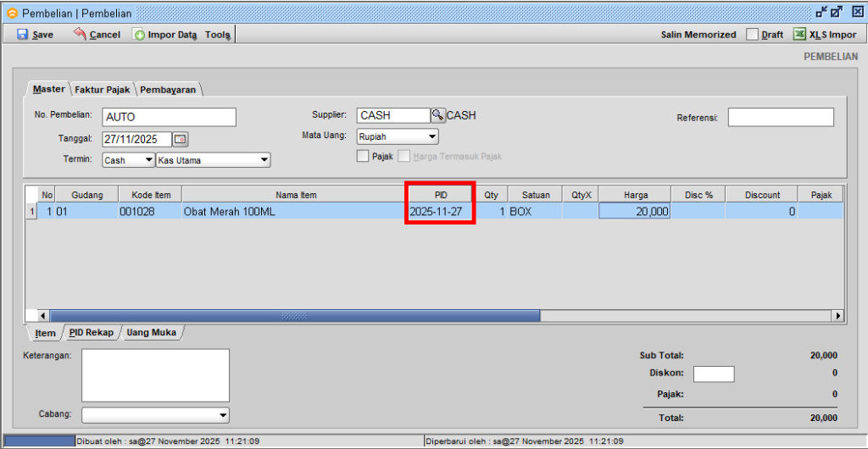Screen dimensions: 868x449
Task: Click the Cancel undo arrow icon
Action: coord(80,35)
